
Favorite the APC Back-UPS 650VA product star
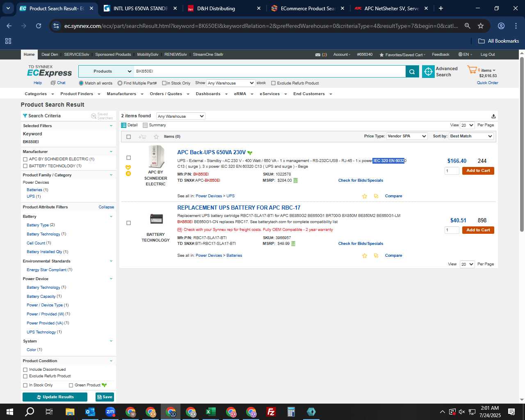tap(364, 196)
